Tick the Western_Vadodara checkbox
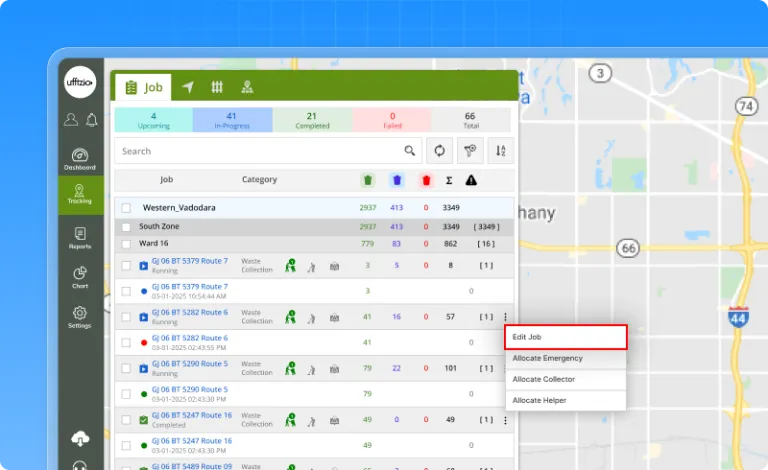Screen dimensions: 768x470 (x=126, y=208)
